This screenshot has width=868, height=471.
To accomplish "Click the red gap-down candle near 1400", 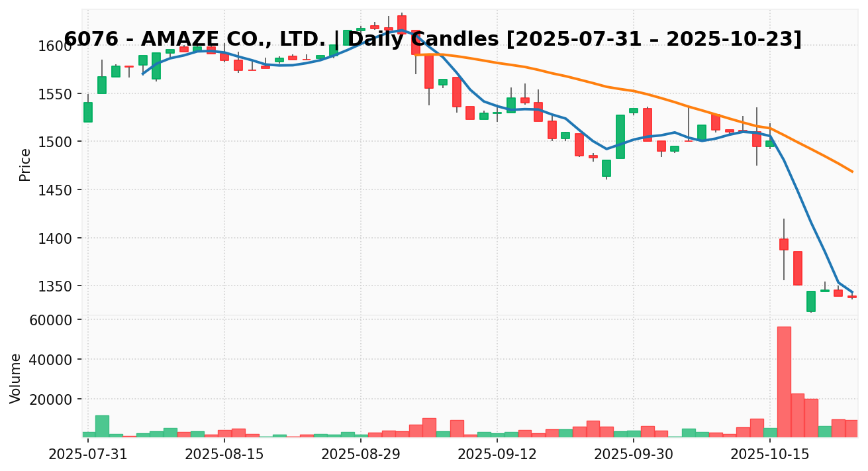I will pyautogui.click(x=784, y=244).
